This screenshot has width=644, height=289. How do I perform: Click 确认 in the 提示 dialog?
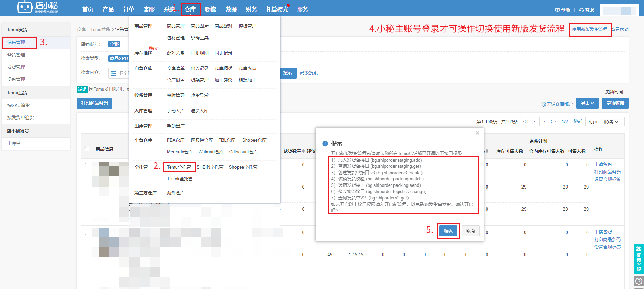448,231
